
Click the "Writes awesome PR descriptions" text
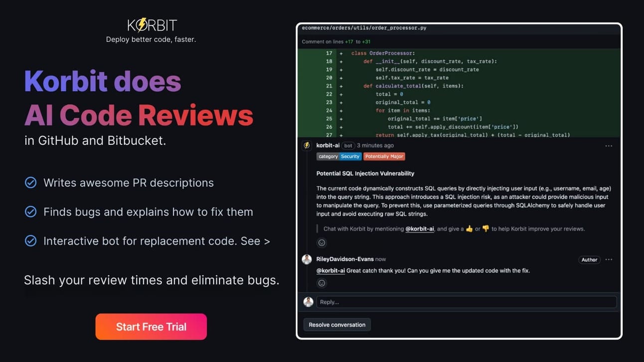(x=129, y=183)
